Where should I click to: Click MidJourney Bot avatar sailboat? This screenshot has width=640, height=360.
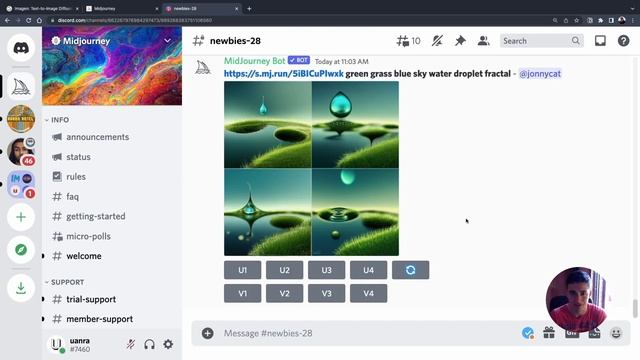[x=203, y=67]
